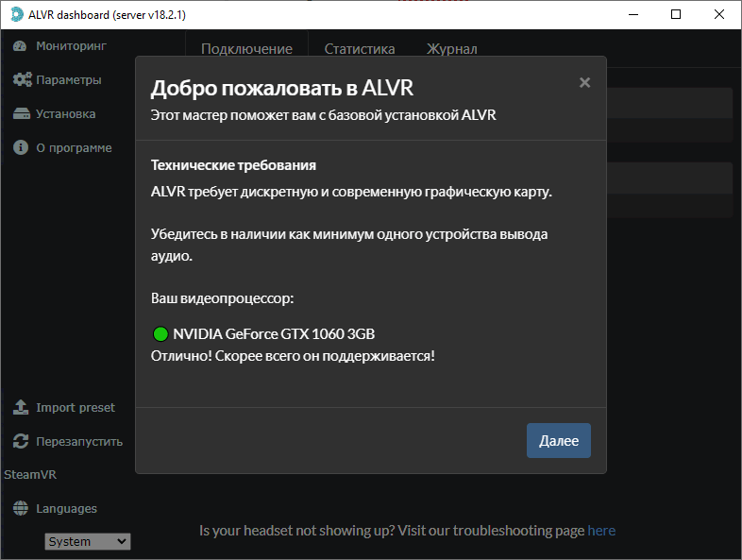742x560 pixels.
Task: Click the SteamVR text in sidebar
Action: pyautogui.click(x=30, y=474)
